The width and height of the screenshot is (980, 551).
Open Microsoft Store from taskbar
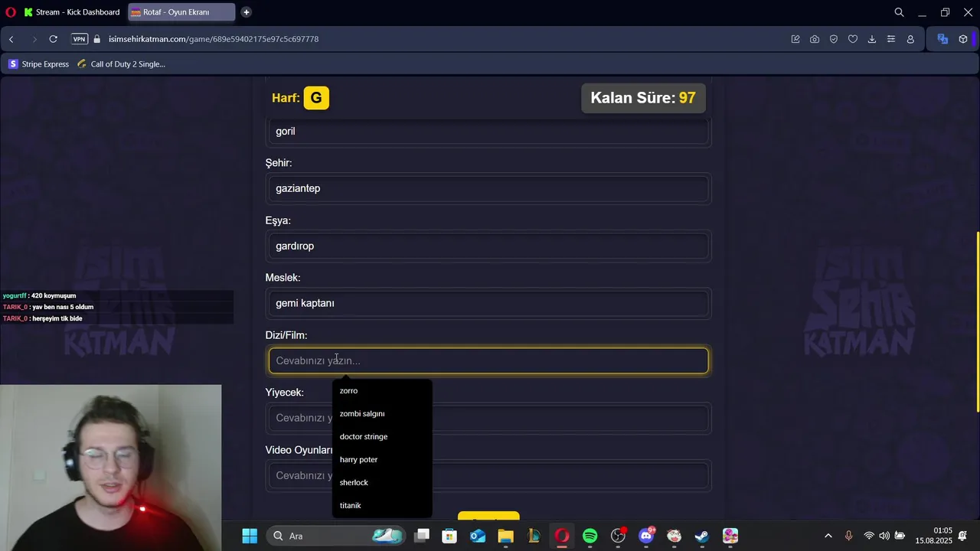tap(449, 536)
